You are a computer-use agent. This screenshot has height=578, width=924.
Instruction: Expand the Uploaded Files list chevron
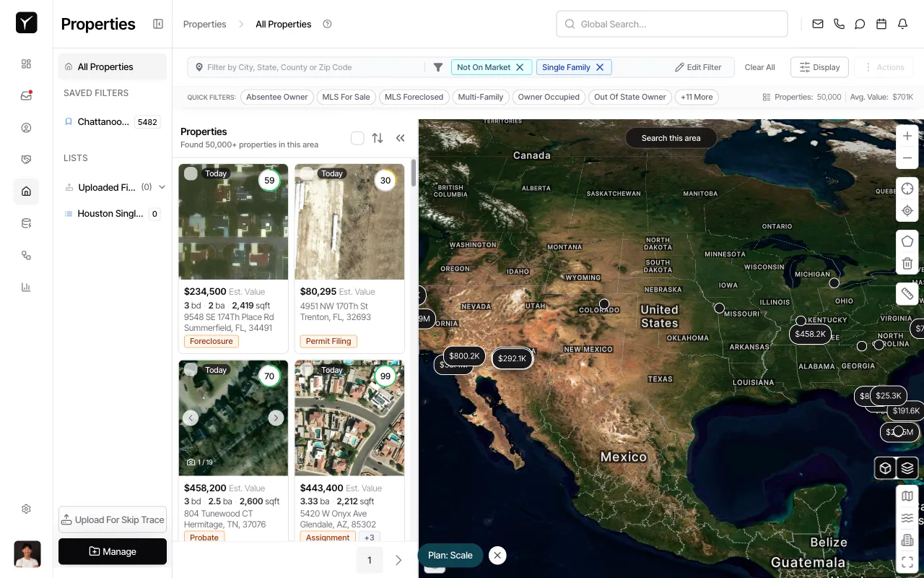click(x=162, y=187)
